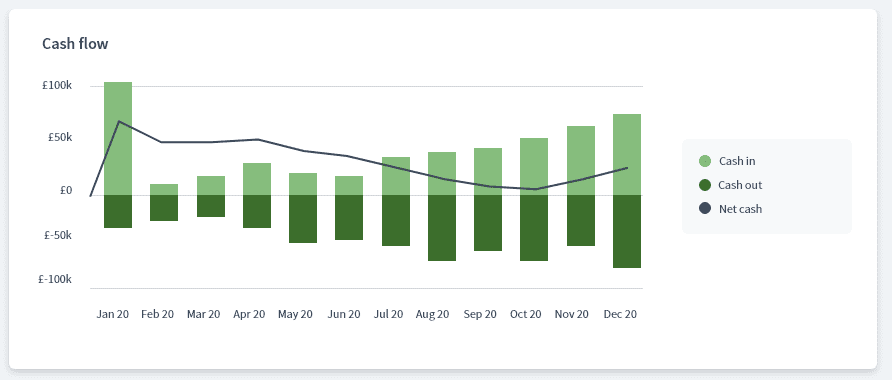Click the light green Cash in legend dot
Screen dimensions: 892x380
point(705,161)
